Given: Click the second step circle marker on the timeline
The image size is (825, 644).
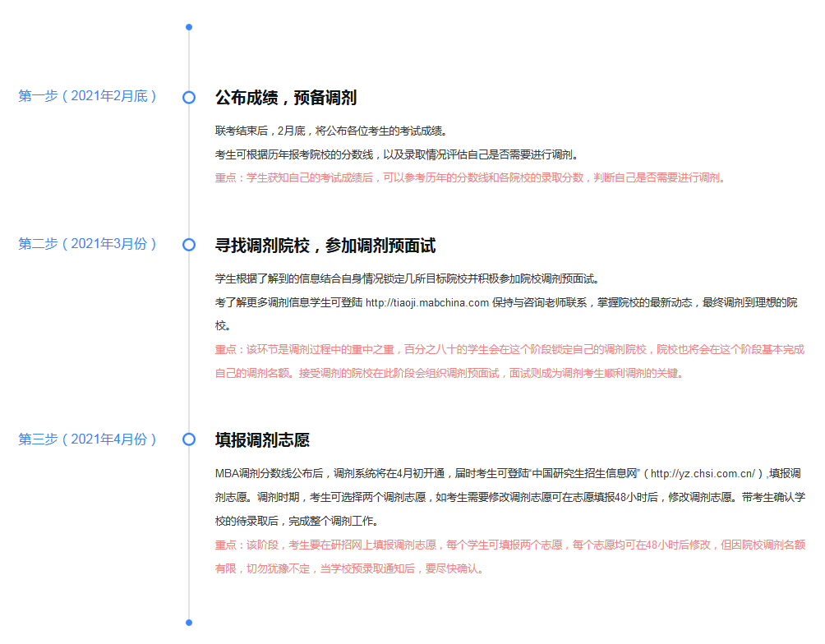Looking at the screenshot, I should (189, 245).
